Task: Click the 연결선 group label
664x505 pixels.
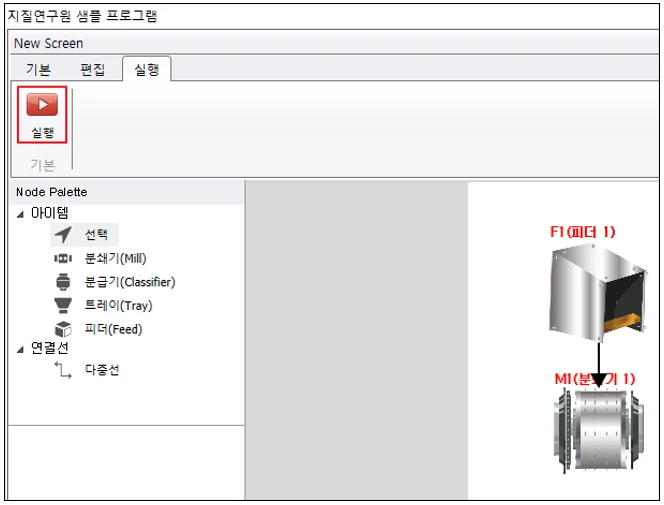Action: (x=50, y=348)
